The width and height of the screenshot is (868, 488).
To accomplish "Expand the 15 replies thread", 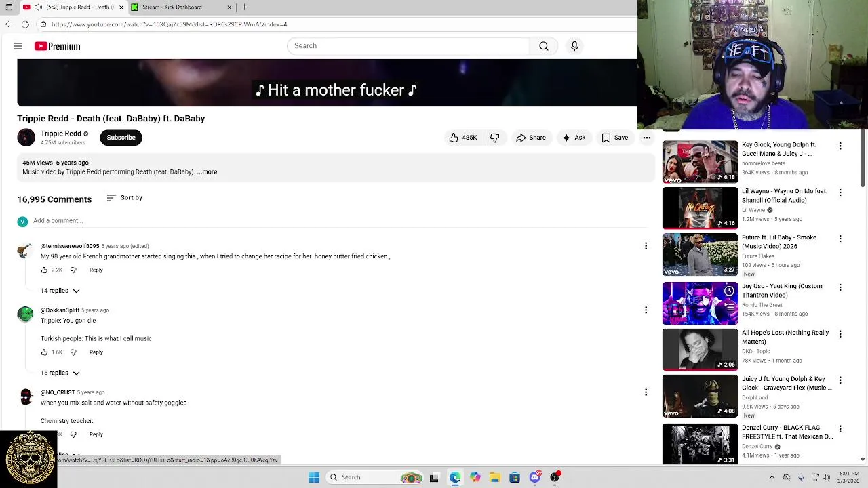I will tap(60, 373).
